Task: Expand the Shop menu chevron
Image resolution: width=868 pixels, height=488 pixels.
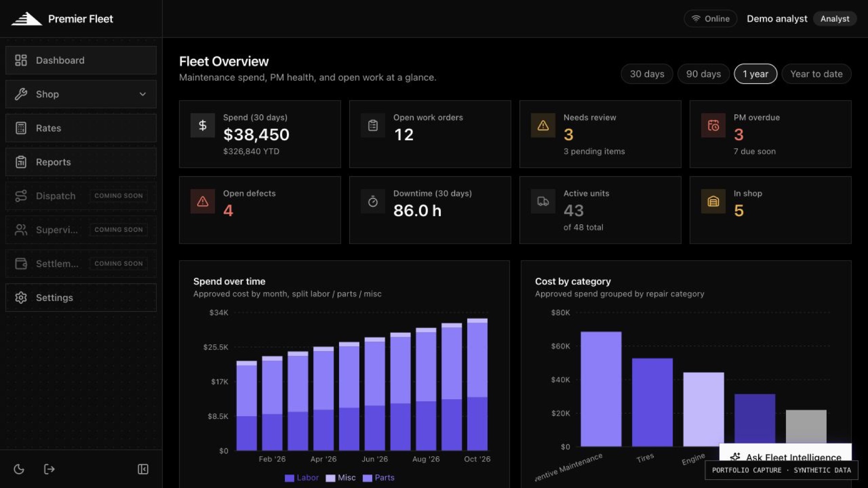Action: pyautogui.click(x=143, y=94)
